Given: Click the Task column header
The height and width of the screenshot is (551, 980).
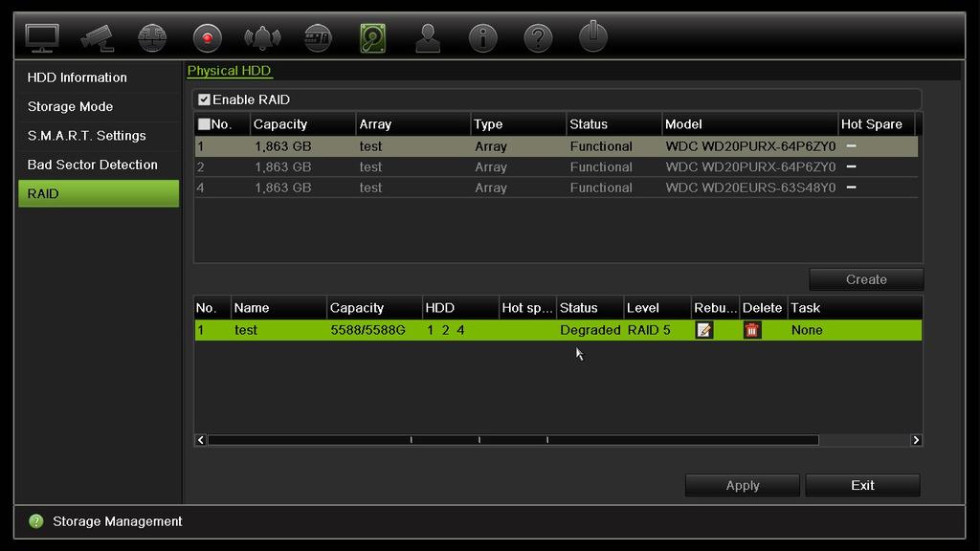Looking at the screenshot, I should point(855,308).
